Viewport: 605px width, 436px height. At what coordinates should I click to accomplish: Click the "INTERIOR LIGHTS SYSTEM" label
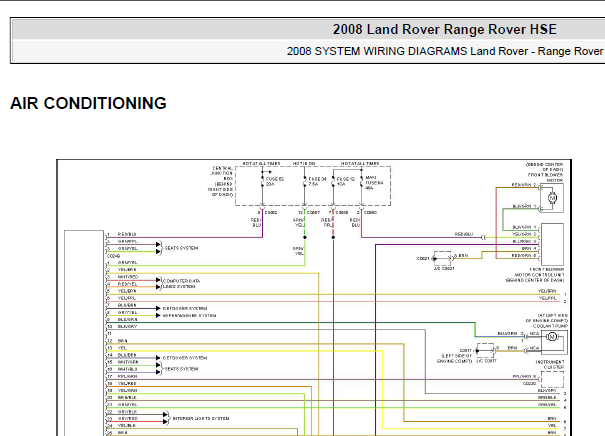pyautogui.click(x=201, y=418)
